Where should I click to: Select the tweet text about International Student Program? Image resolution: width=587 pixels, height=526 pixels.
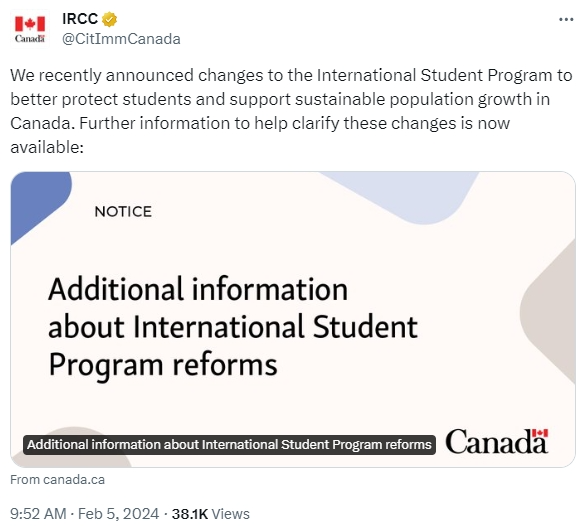pos(291,111)
